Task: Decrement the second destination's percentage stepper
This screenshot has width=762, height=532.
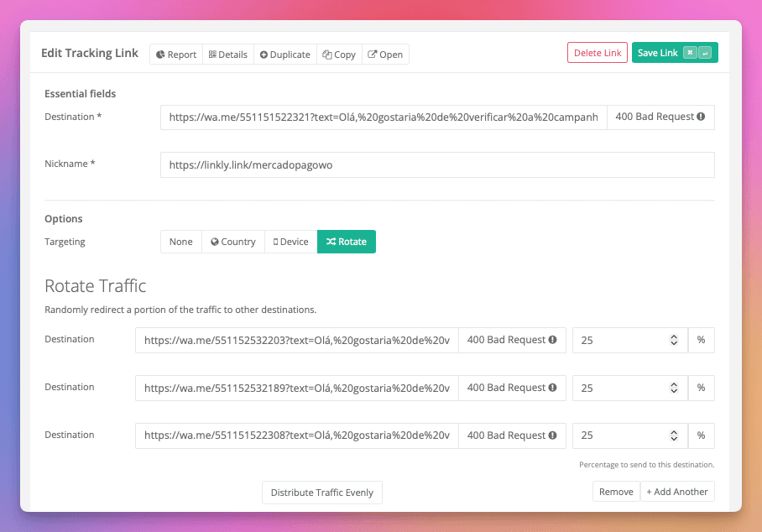Action: 673,391
